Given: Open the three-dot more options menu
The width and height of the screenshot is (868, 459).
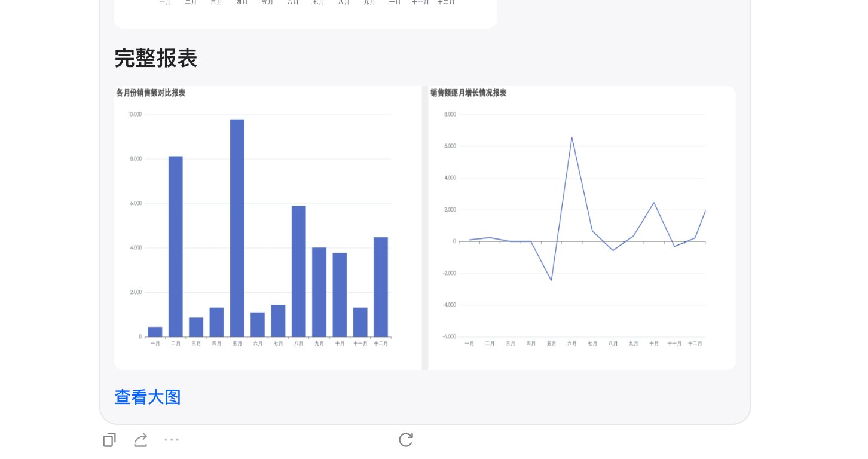Looking at the screenshot, I should (172, 440).
